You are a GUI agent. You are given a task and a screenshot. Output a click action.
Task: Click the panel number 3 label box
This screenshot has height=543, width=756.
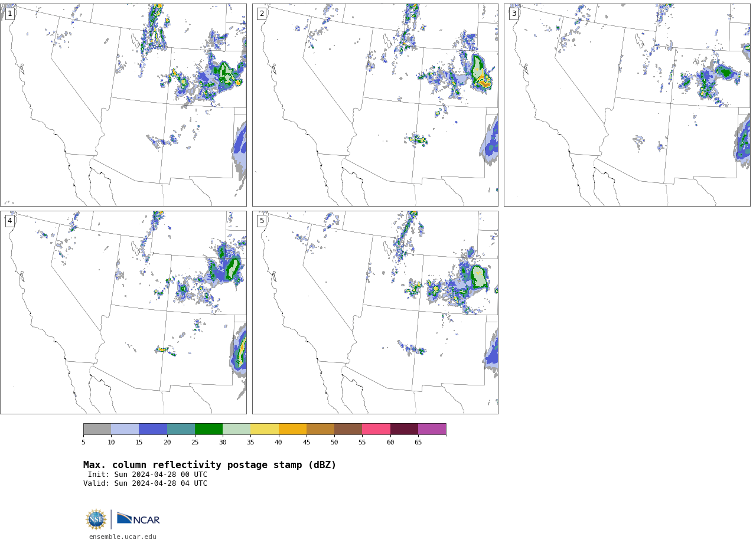tap(514, 14)
